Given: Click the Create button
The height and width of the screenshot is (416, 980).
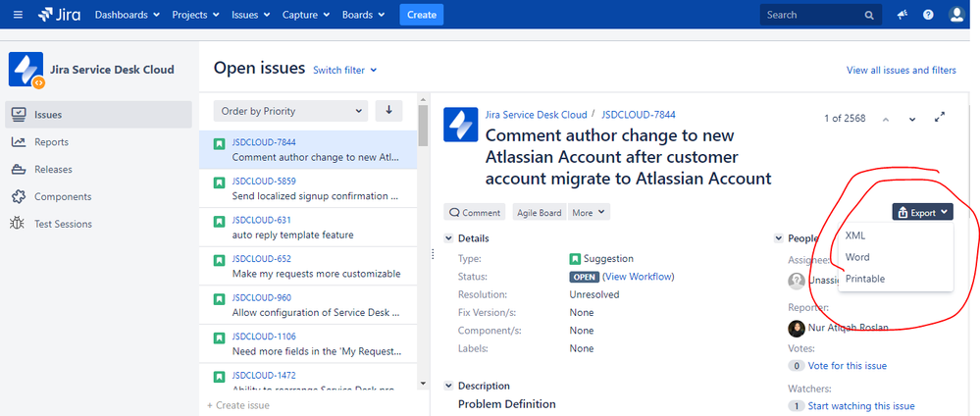Looking at the screenshot, I should click(422, 15).
